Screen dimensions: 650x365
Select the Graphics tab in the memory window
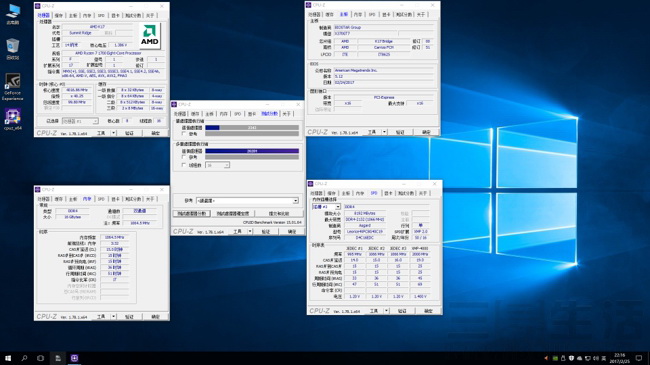tap(115, 199)
